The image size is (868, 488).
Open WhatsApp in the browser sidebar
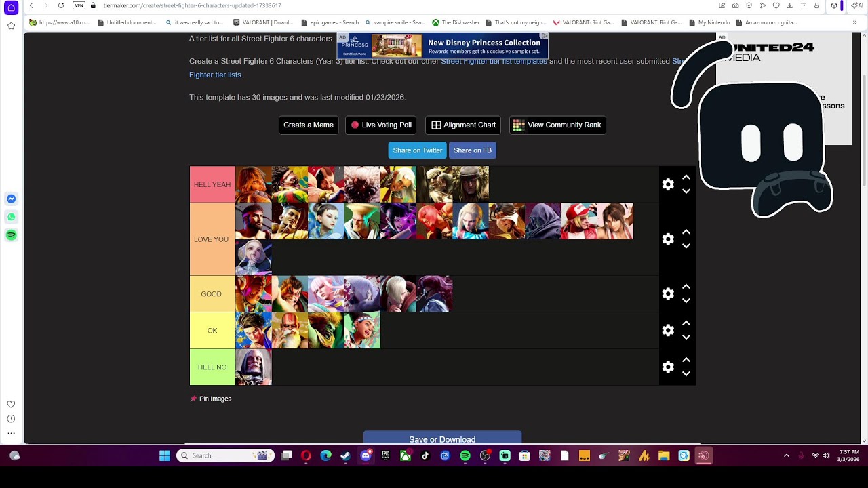11,217
